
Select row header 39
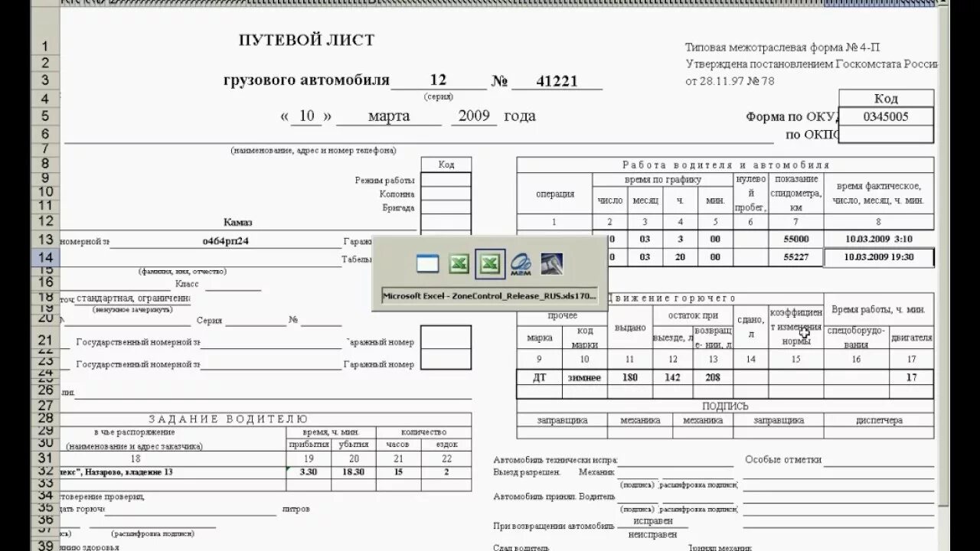pyautogui.click(x=45, y=546)
